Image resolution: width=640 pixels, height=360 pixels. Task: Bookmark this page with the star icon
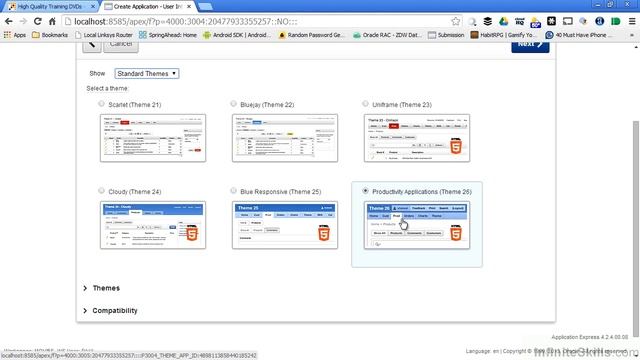(456, 21)
